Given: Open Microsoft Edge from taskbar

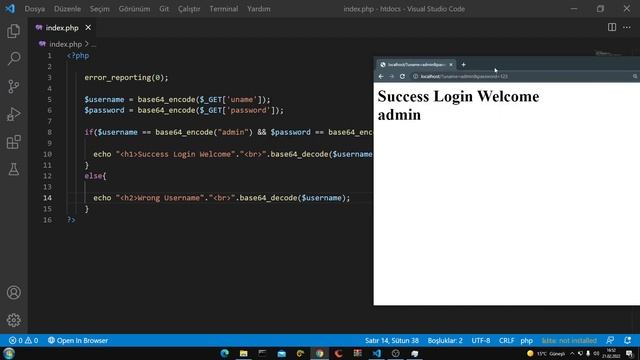Looking at the screenshot, I should 224,353.
